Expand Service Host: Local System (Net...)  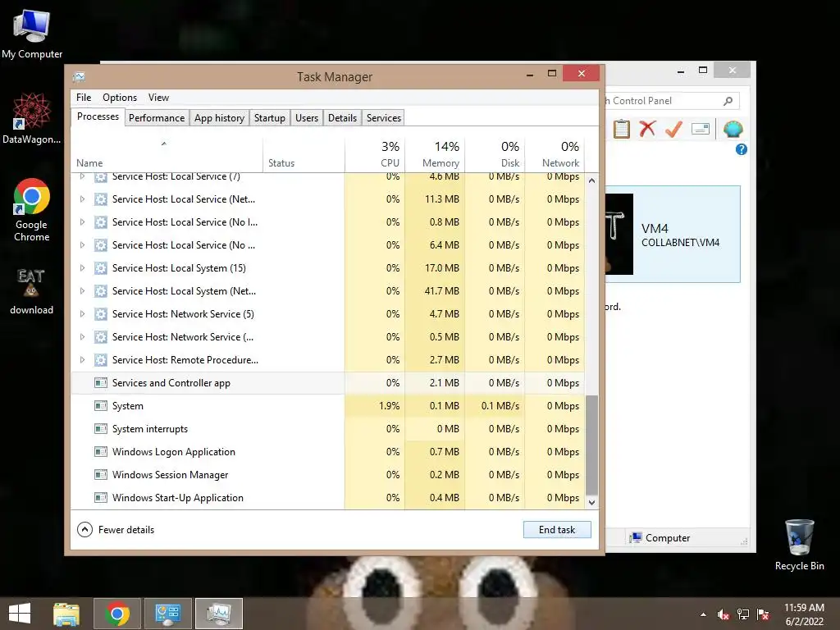click(x=82, y=291)
